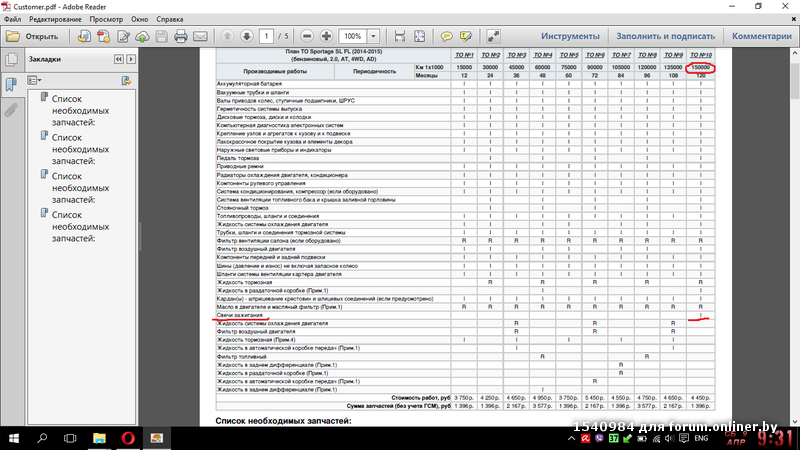Image resolution: width=800 pixels, height=450 pixels.
Task: Open the Файл menu
Action: tap(13, 19)
